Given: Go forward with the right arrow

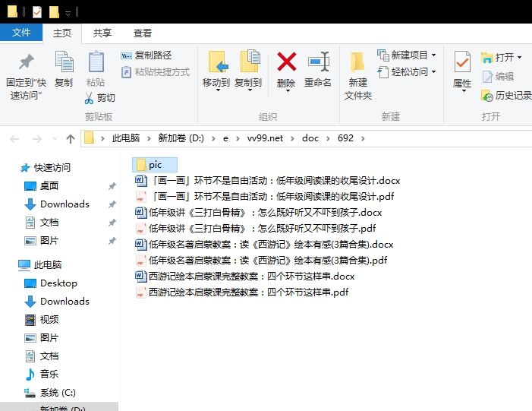Looking at the screenshot, I should tap(36, 138).
